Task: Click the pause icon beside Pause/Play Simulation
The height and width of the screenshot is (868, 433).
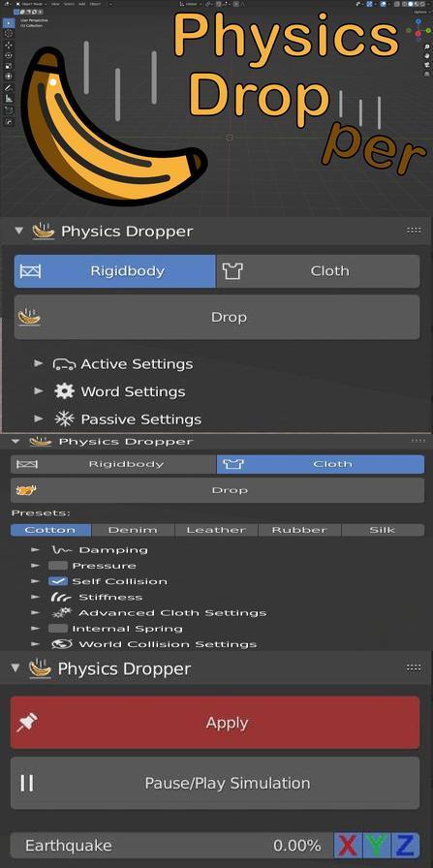Action: coord(26,783)
